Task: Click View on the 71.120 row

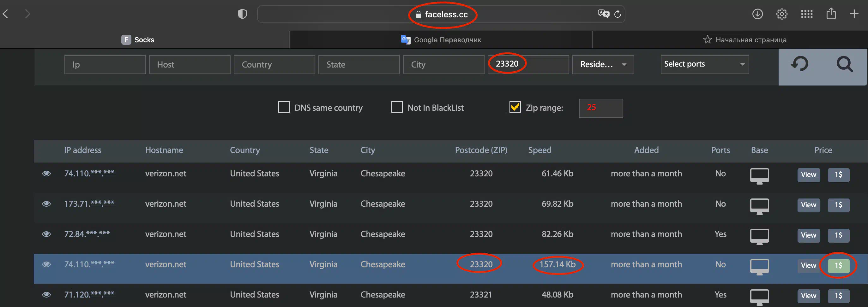Action: click(809, 296)
